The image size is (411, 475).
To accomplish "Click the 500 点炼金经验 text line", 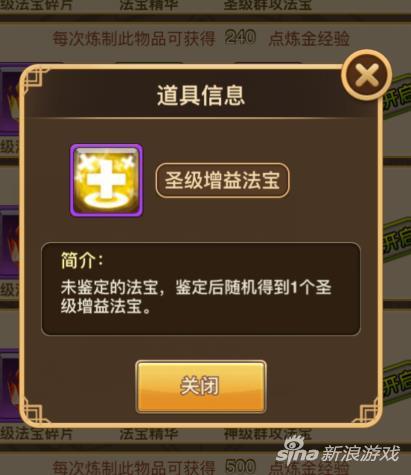I will 201,467.
